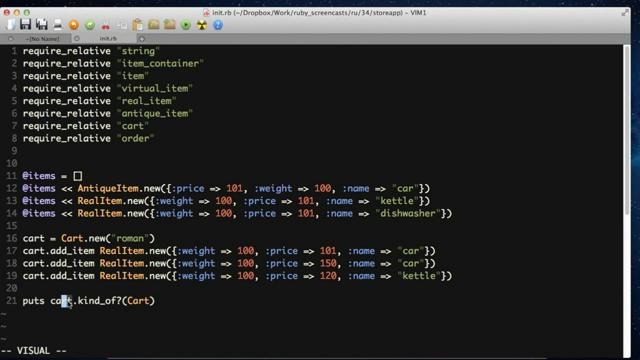Viewport: 640px width, 360px height.
Task: Click the init.rb document icon in title bar
Action: click(x=207, y=13)
